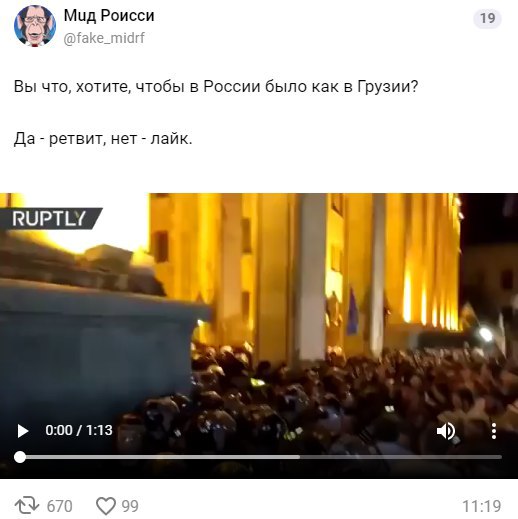Screen dimensions: 518x519
Task: Click the video progress bar scrubber handle
Action: click(x=20, y=457)
